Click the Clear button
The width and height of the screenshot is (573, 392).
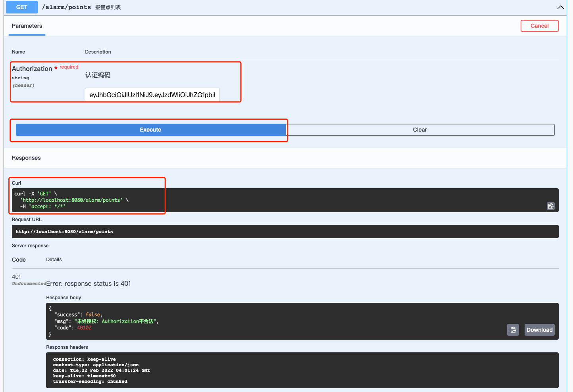(420, 130)
